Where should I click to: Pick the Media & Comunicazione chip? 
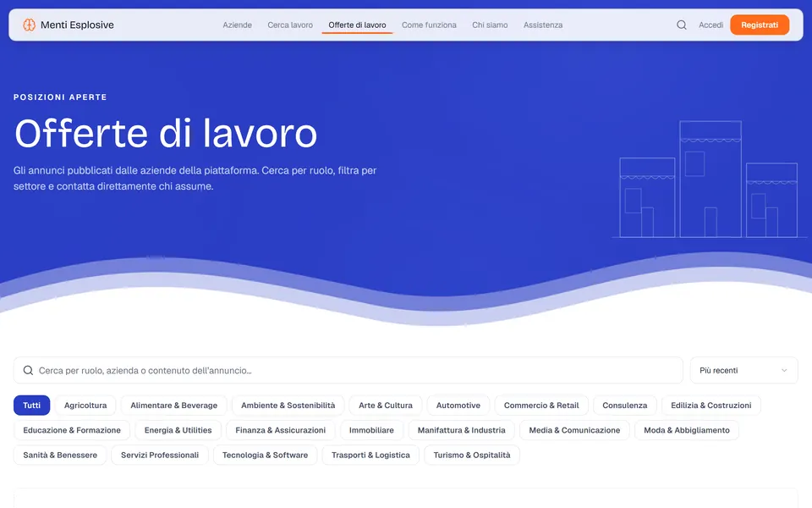[574, 430]
